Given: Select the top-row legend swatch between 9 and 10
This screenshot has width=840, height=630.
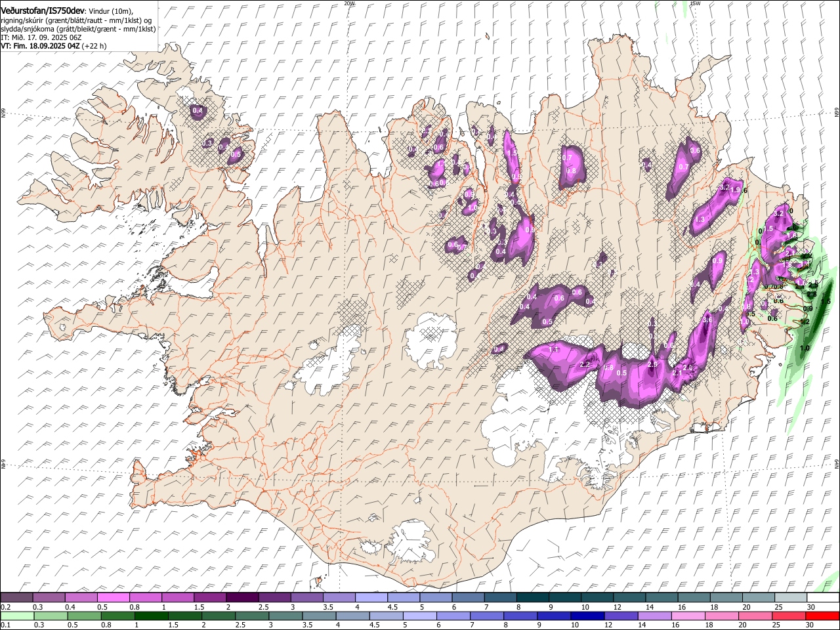Looking at the screenshot, I should pyautogui.click(x=565, y=598).
